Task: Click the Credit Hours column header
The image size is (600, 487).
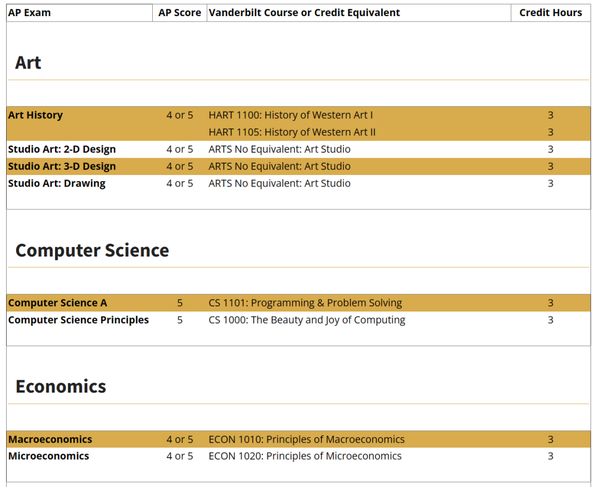Action: [551, 13]
